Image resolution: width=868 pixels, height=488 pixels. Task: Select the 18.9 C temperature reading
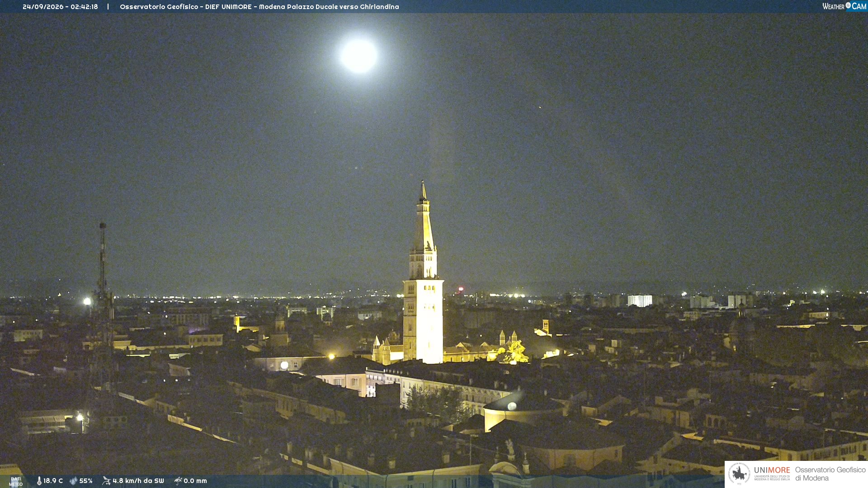click(53, 481)
